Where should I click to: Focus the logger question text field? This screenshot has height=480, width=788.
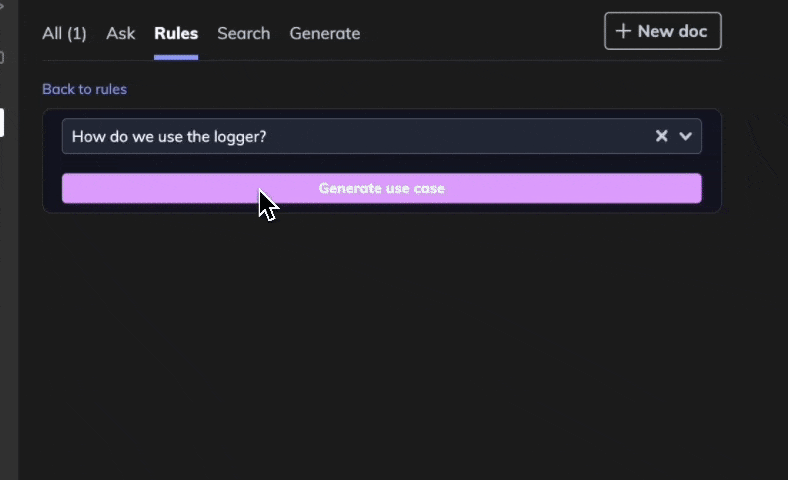coord(300,136)
